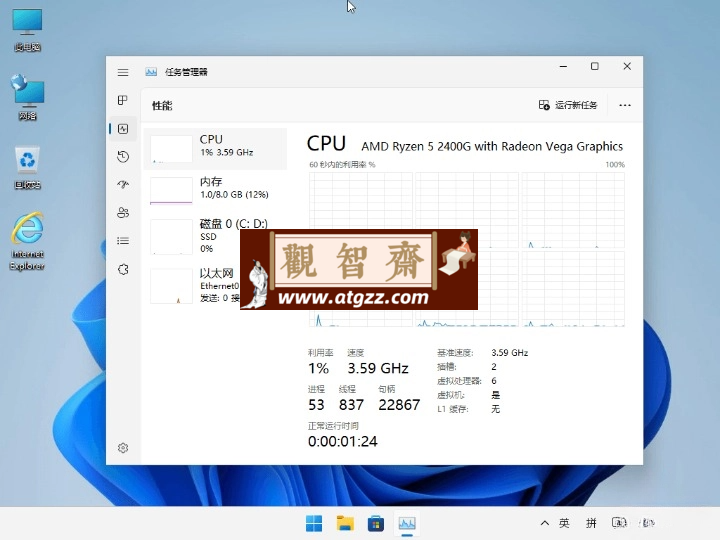Open the Windows Start button
This screenshot has height=540, width=720.
tap(314, 523)
